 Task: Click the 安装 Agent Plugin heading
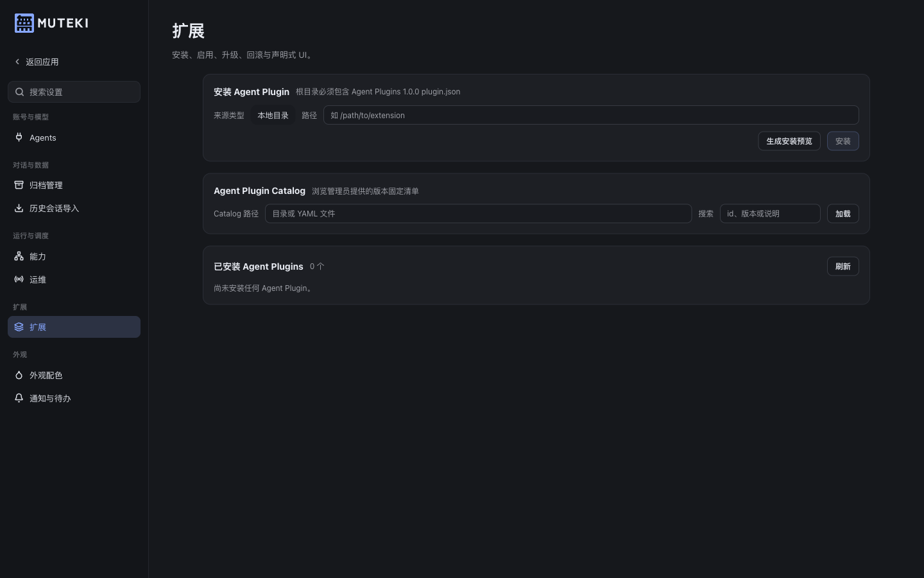pos(252,92)
